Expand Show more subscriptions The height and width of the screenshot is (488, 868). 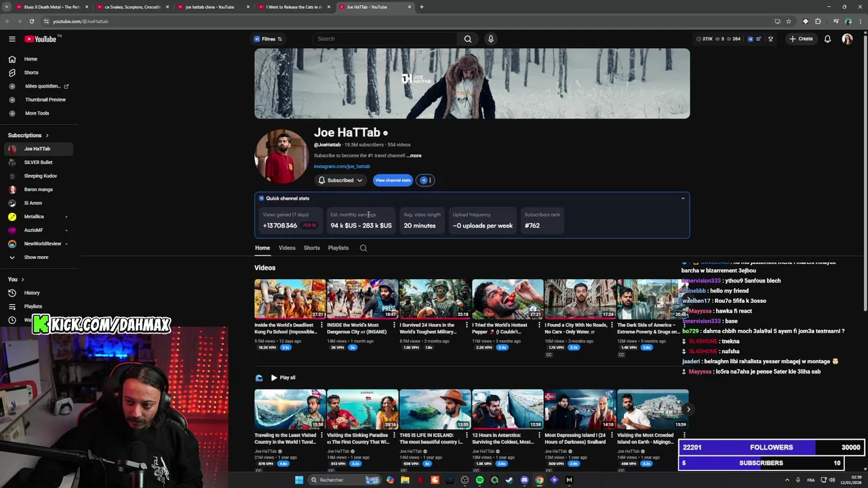click(x=36, y=258)
